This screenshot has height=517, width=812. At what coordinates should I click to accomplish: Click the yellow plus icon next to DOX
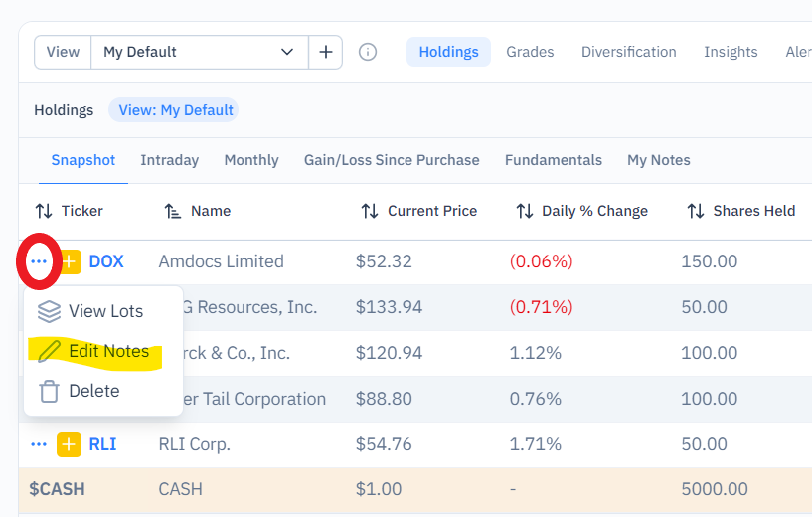[70, 261]
